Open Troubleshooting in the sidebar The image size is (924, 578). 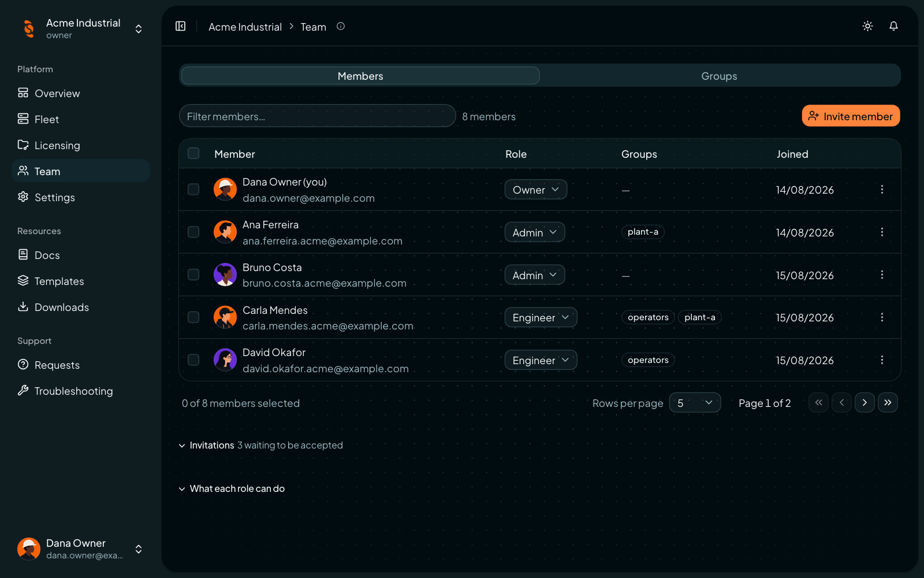81,391
